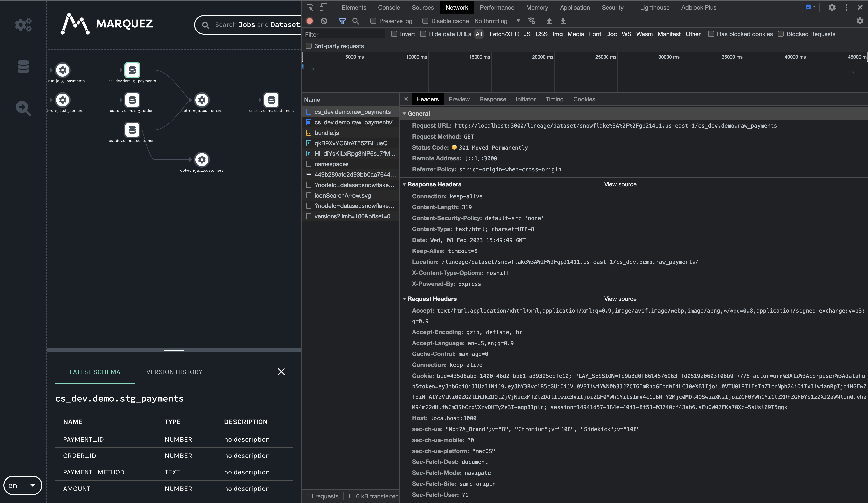Enable Disable cache
The height and width of the screenshot is (503, 868).
(x=425, y=21)
